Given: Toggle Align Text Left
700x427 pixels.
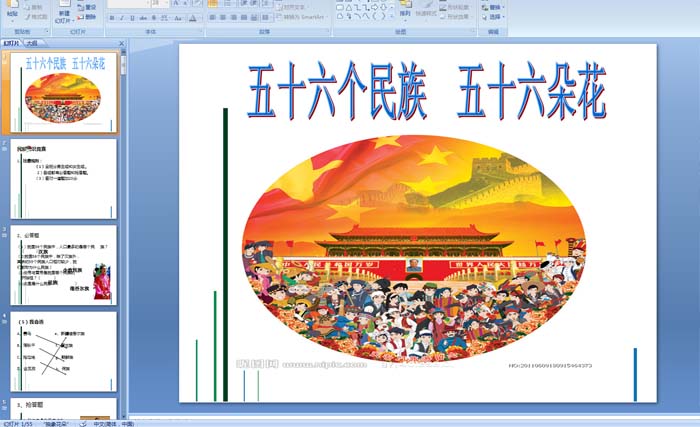Looking at the screenshot, I should point(212,17).
